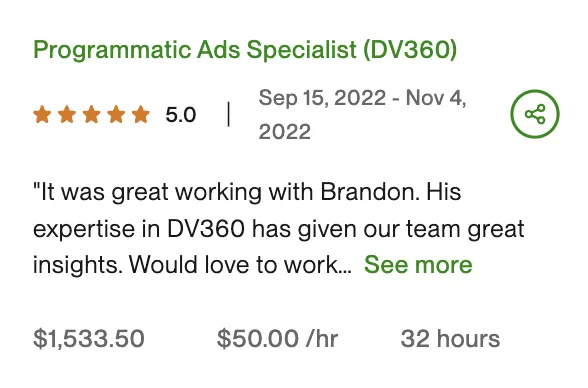Expand the review with See more
The height and width of the screenshot is (388, 588).
coord(418,265)
